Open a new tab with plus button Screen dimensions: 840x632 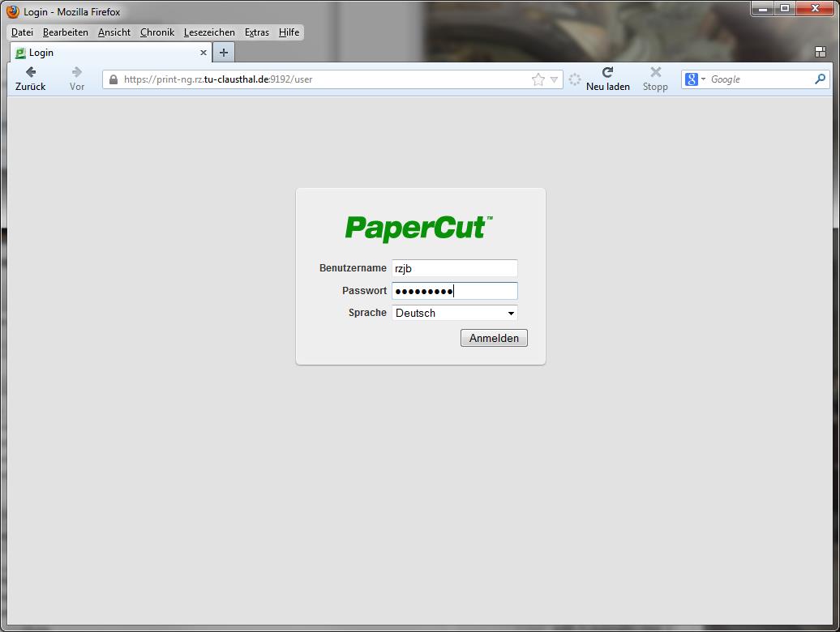[x=224, y=53]
